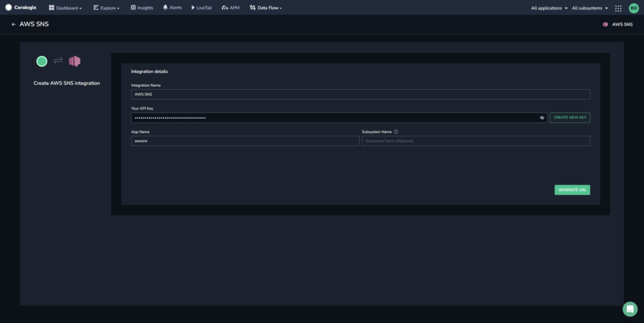
Task: Click the Your API Key field
Action: (x=339, y=118)
